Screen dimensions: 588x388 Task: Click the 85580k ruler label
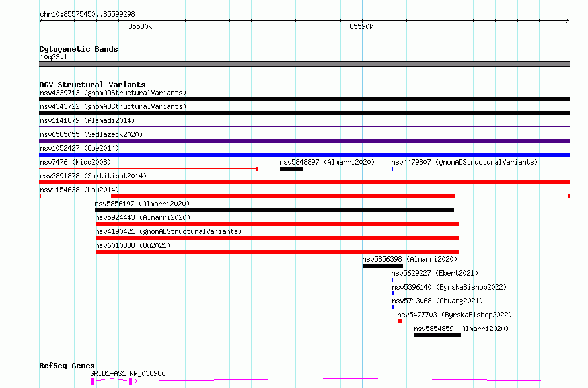tap(140, 27)
